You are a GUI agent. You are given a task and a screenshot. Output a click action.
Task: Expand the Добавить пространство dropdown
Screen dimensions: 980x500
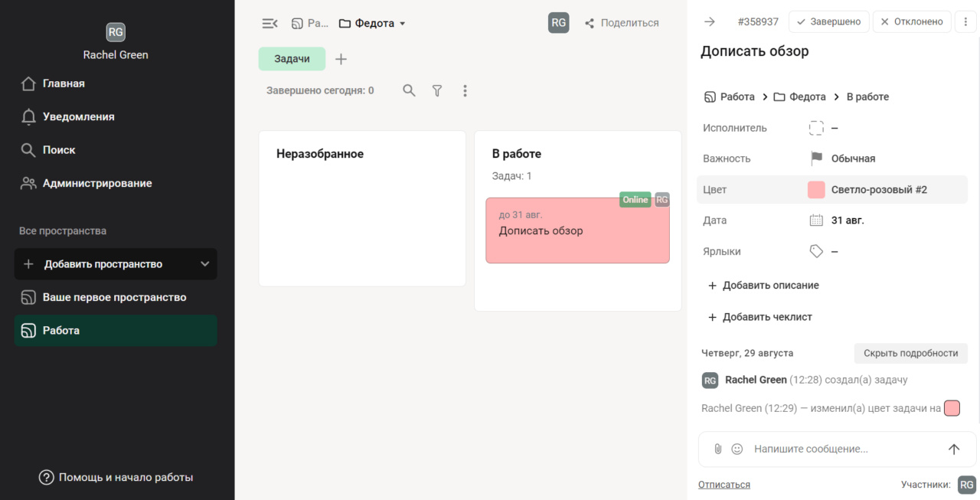[204, 264]
